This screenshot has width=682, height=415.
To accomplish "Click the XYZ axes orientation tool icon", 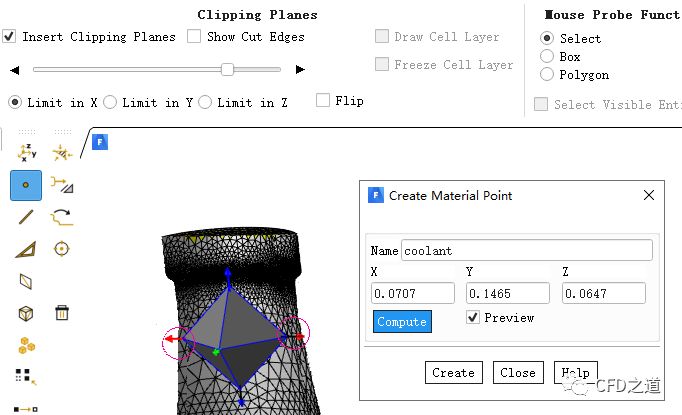I will point(27,153).
